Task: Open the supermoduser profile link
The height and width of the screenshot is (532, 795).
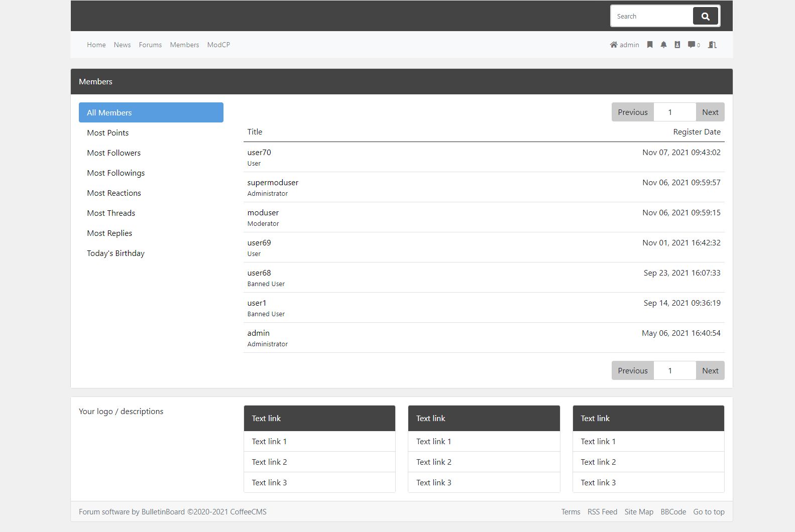Action: click(x=273, y=182)
